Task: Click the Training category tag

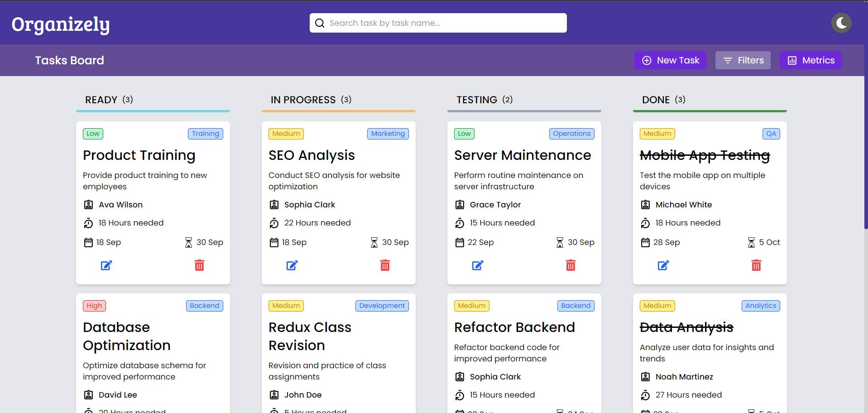Action: pos(205,134)
